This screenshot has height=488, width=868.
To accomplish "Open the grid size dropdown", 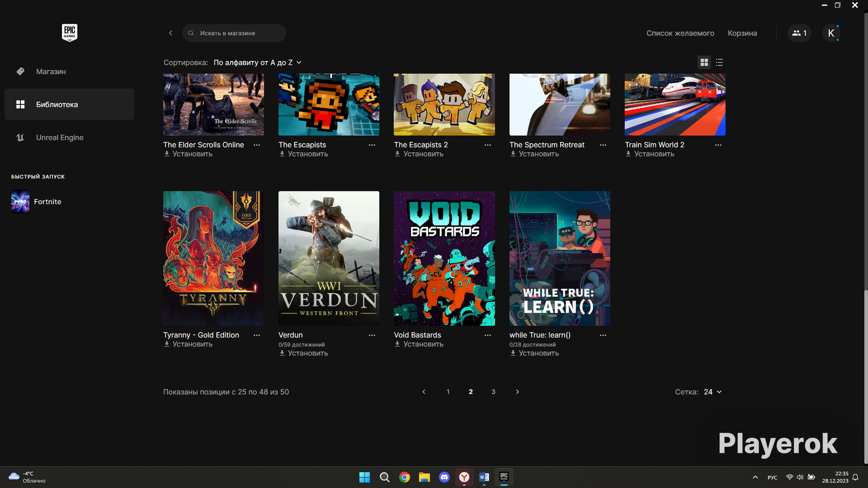I will point(713,392).
